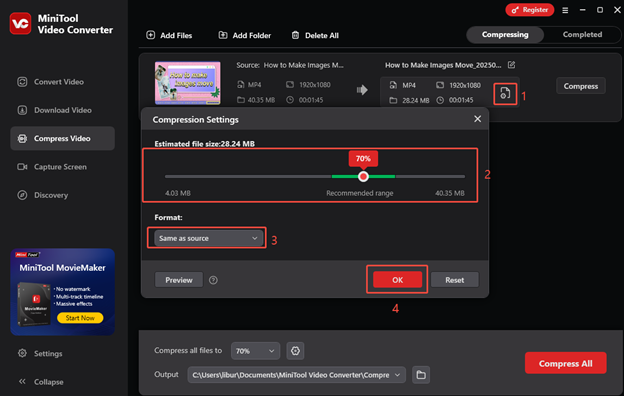Click the help question mark icon beside Preview

click(x=213, y=280)
